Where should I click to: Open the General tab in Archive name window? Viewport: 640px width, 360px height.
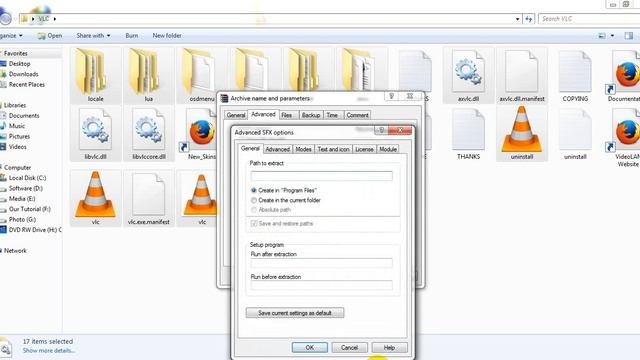(x=236, y=115)
